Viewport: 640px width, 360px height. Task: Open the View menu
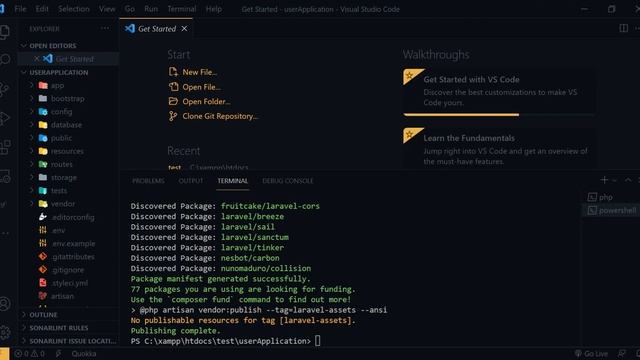(107, 9)
